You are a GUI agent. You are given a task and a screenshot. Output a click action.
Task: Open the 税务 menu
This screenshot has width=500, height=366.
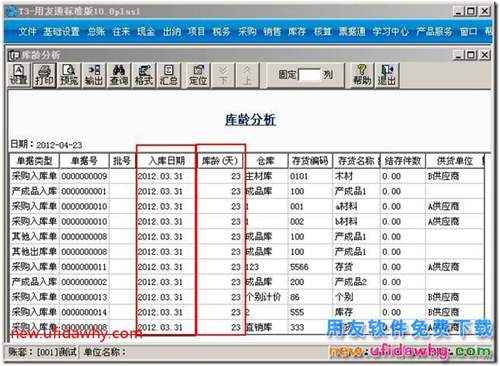222,32
